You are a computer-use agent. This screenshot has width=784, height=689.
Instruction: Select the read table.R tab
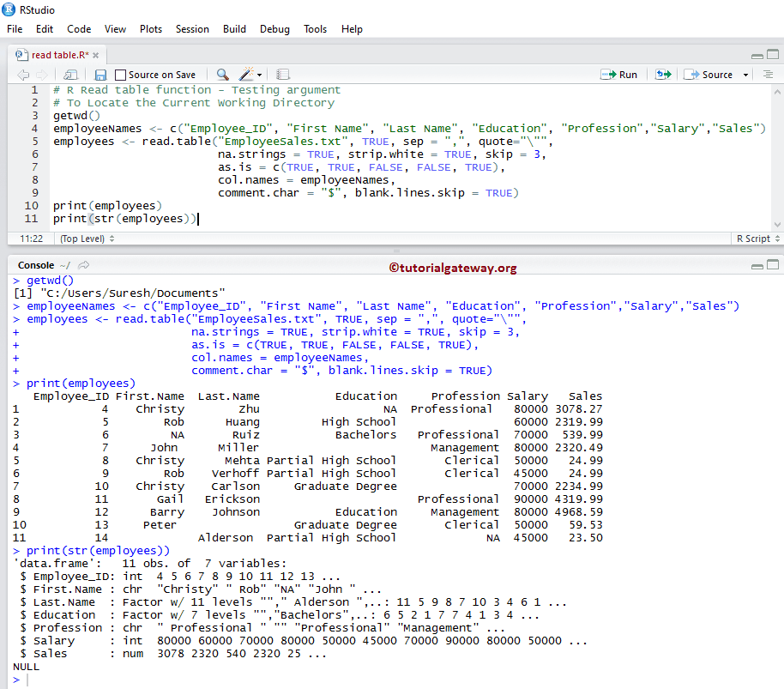tap(58, 55)
